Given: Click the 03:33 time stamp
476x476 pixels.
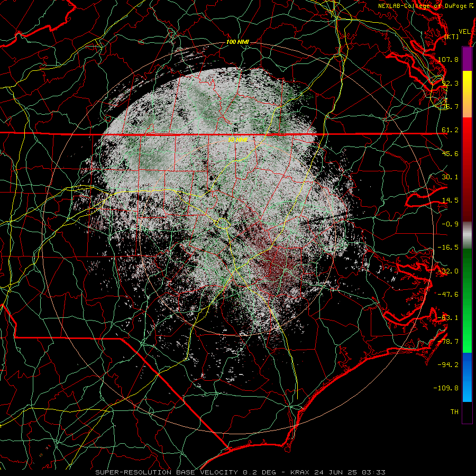Looking at the screenshot, I should pyautogui.click(x=375, y=472).
